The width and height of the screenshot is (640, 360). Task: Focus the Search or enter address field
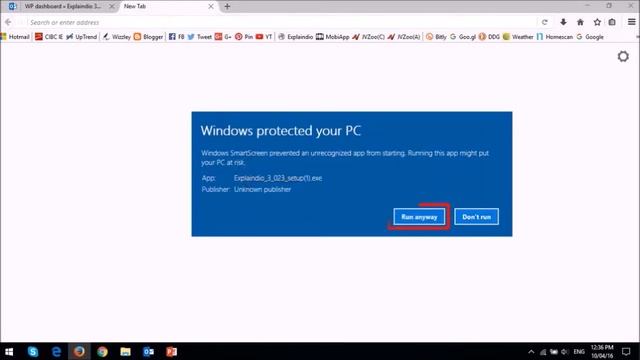[x=282, y=22]
